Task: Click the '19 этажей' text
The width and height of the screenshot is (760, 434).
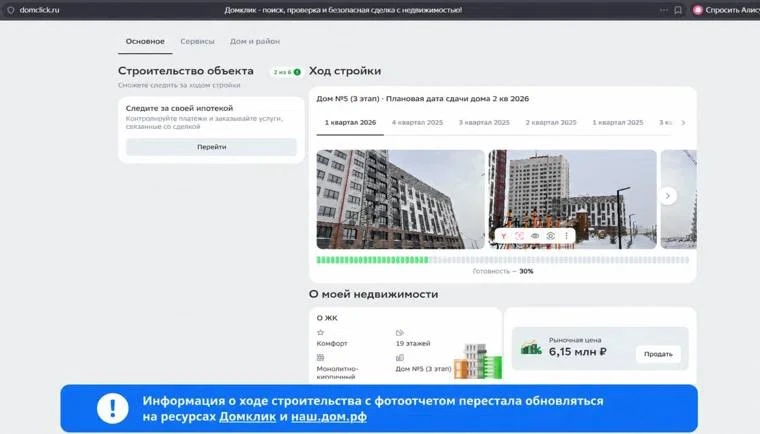Action: pos(413,343)
